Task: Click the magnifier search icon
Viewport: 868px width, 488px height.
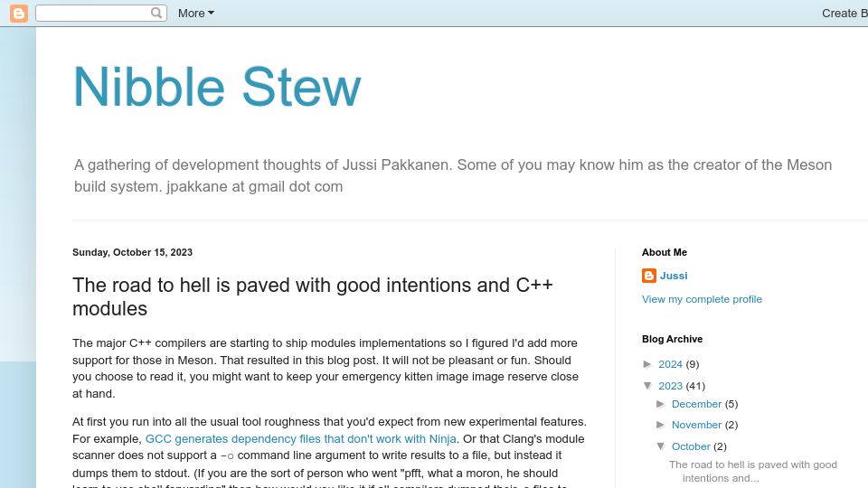Action: coord(156,13)
